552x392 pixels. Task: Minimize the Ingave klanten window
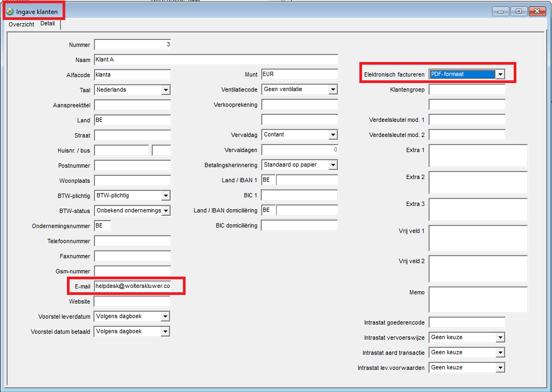tap(502, 11)
